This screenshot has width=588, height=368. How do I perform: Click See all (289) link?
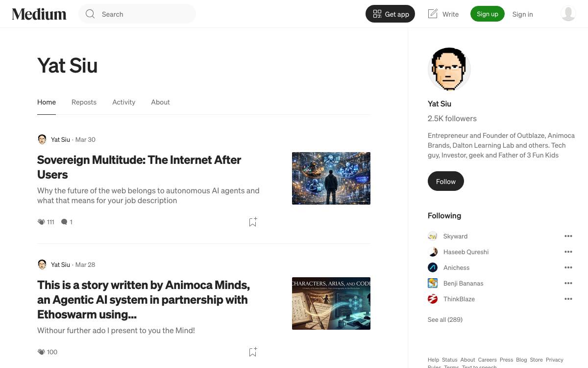tap(445, 319)
